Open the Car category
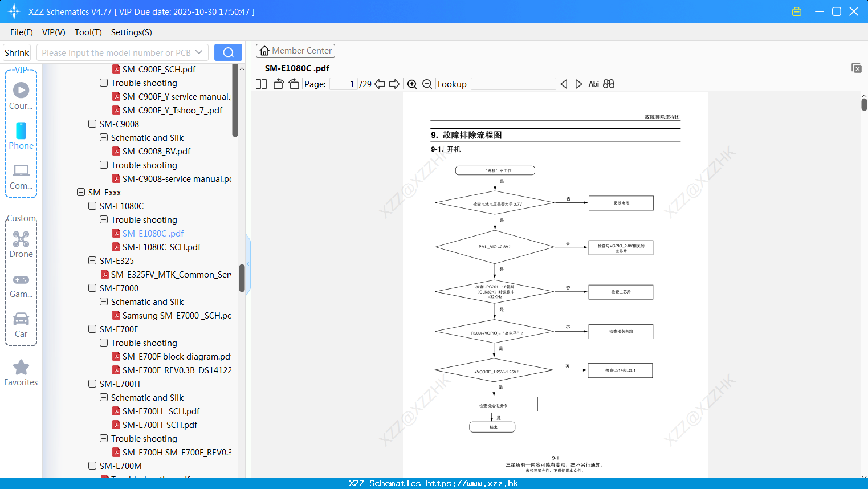Image resolution: width=868 pixels, height=489 pixels. (21, 325)
